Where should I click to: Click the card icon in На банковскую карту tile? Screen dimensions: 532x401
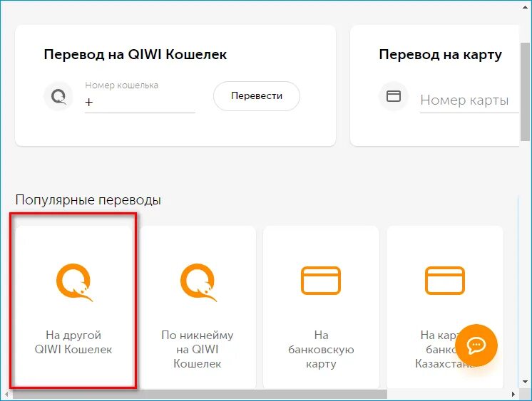point(321,281)
